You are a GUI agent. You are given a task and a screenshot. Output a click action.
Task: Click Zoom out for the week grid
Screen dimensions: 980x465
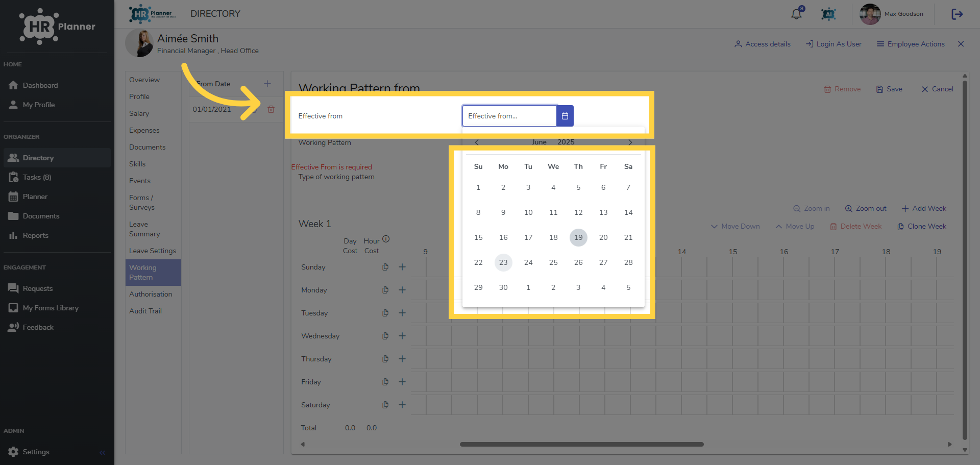coord(866,208)
